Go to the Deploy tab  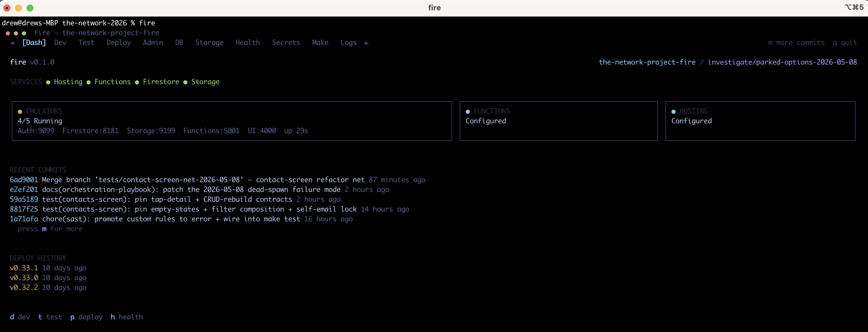point(119,42)
